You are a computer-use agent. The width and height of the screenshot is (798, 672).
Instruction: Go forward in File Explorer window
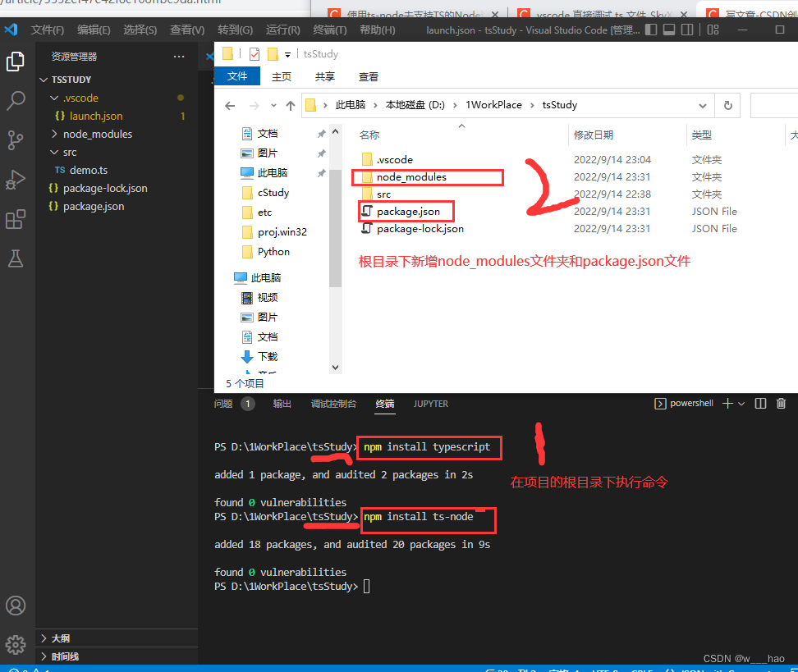254,105
